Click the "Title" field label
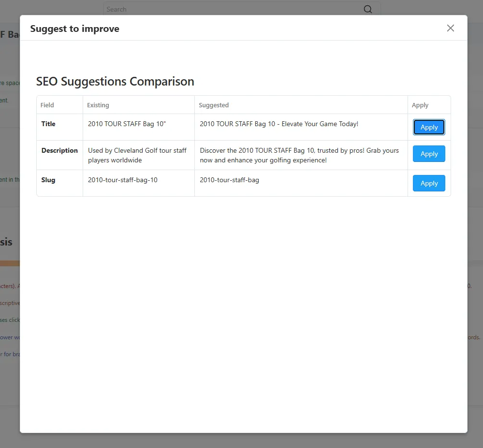 coord(48,124)
